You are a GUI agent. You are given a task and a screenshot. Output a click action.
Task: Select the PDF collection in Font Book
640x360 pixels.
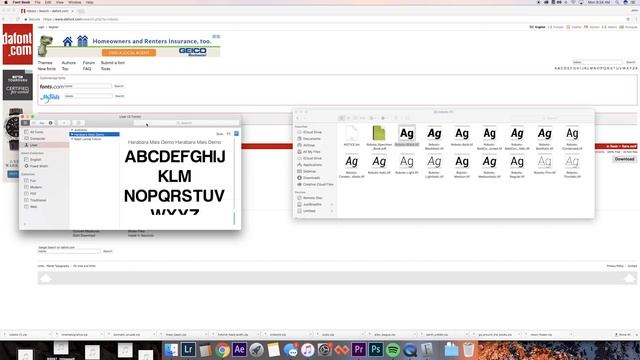(33, 193)
